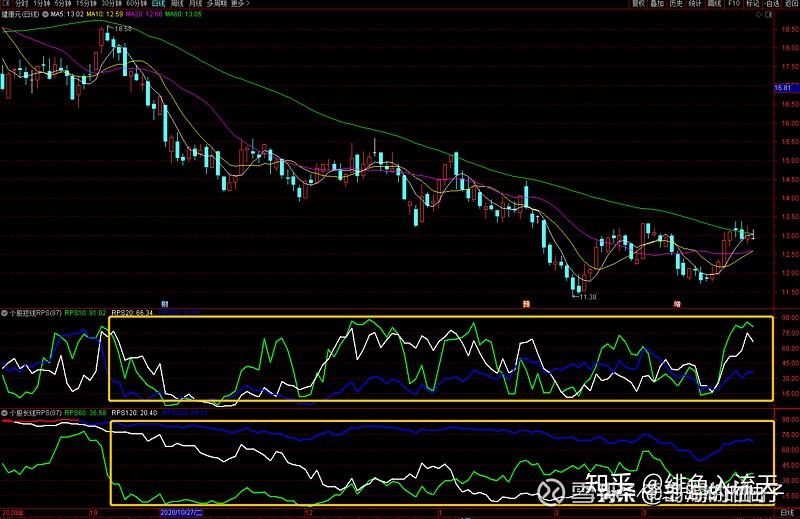This screenshot has height=519, width=800.
Task: Click the 复权 adjustment button
Action: pos(638,3)
